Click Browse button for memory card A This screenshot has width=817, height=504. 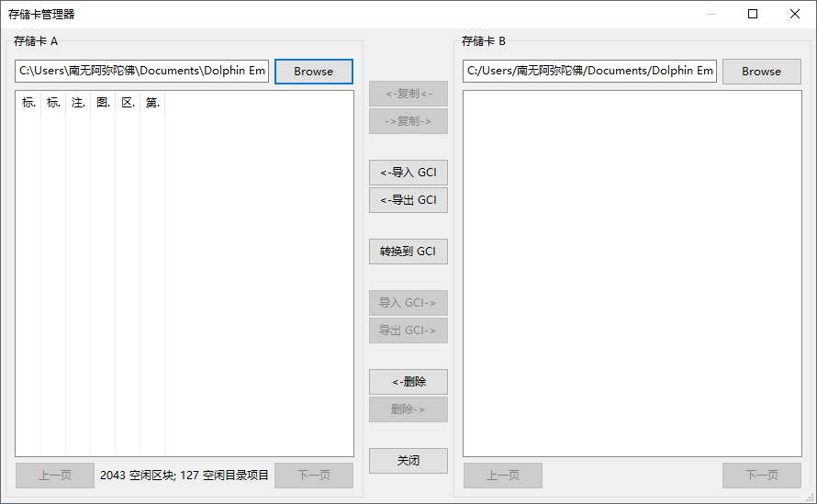pyautogui.click(x=314, y=72)
